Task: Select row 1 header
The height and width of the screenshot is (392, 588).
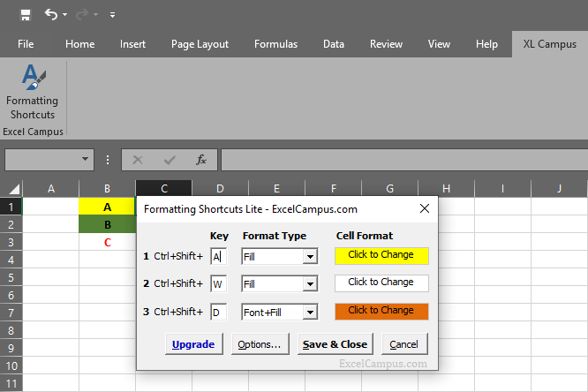Action: click(x=11, y=207)
